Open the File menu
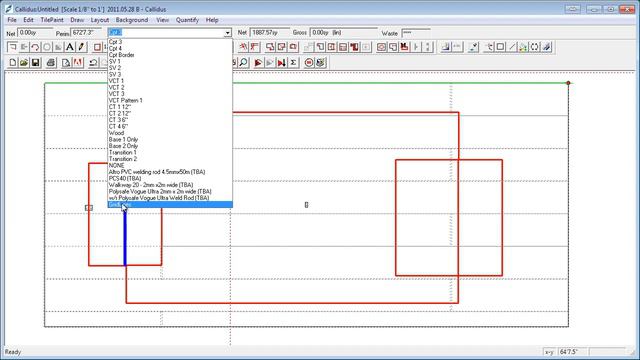 coord(12,20)
